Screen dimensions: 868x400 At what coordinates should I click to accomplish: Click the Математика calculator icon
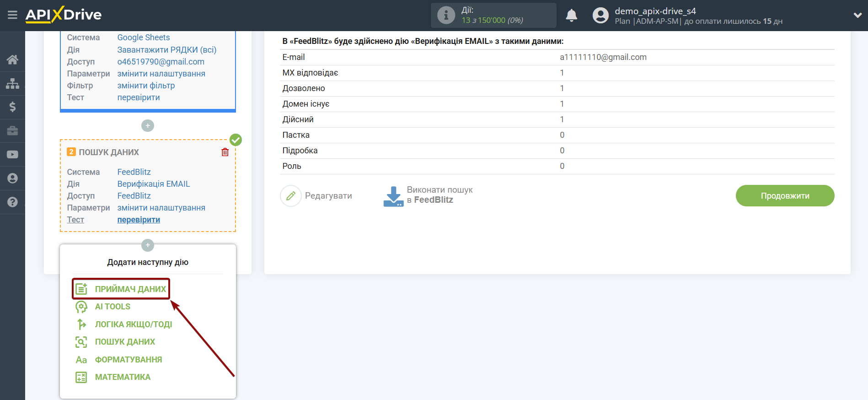point(81,377)
